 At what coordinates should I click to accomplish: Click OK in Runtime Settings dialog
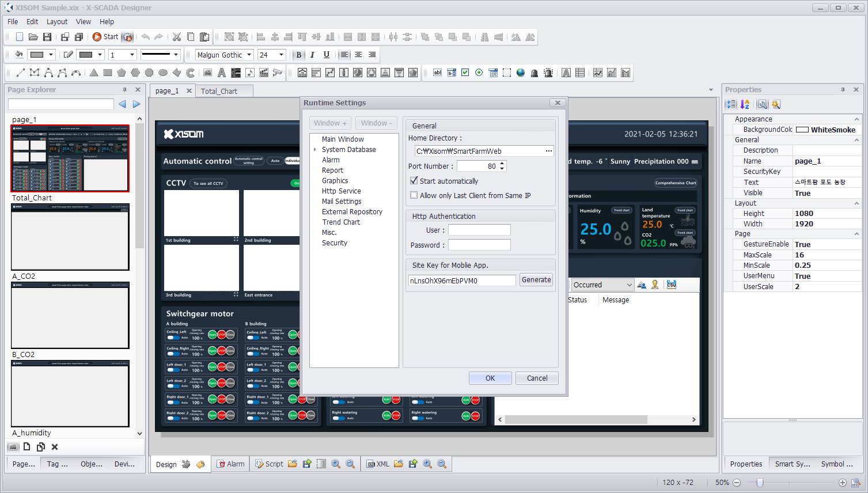coord(490,378)
